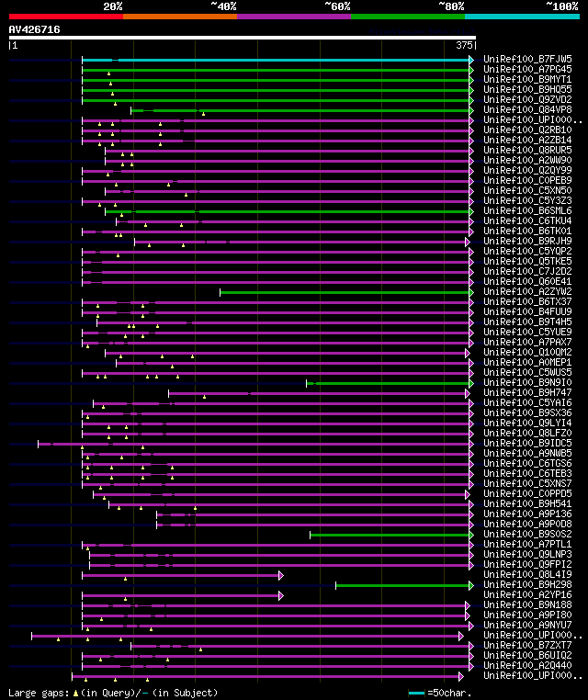Select the UniRef100_B9N9I0 label
588x700 pixels.
[x=527, y=382]
